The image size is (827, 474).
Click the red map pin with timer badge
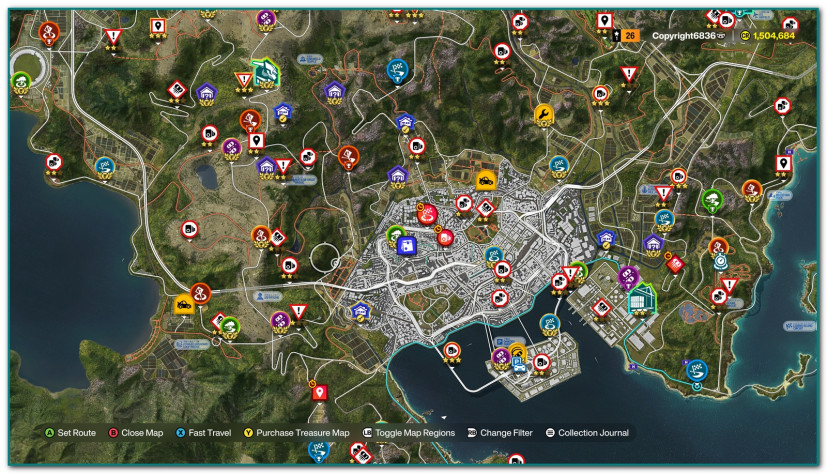click(319, 393)
